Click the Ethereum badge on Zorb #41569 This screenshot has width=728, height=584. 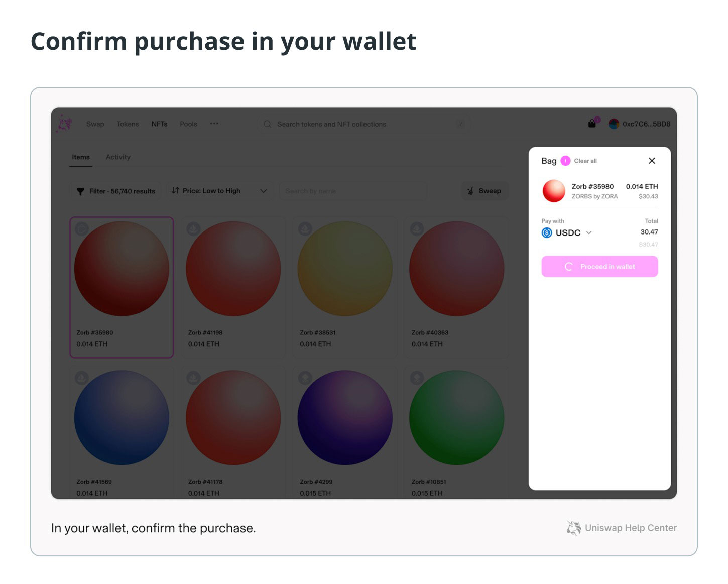tap(82, 378)
